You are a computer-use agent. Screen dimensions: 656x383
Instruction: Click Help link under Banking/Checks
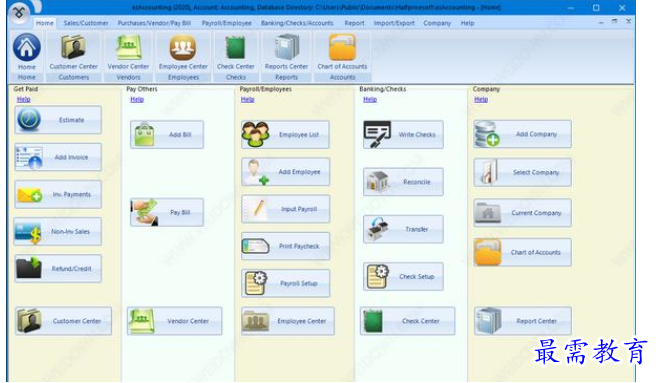pyautogui.click(x=370, y=99)
